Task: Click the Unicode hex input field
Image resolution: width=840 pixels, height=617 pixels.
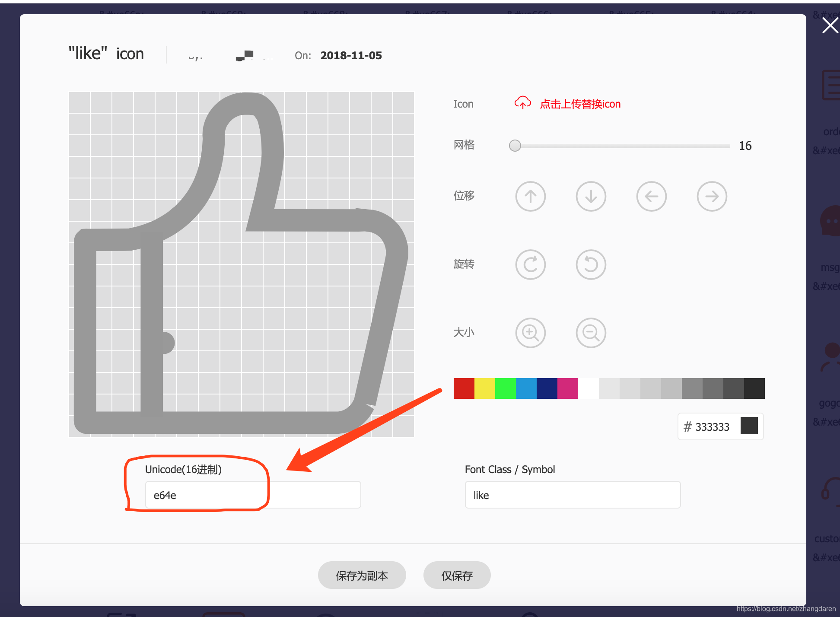Action: click(253, 495)
